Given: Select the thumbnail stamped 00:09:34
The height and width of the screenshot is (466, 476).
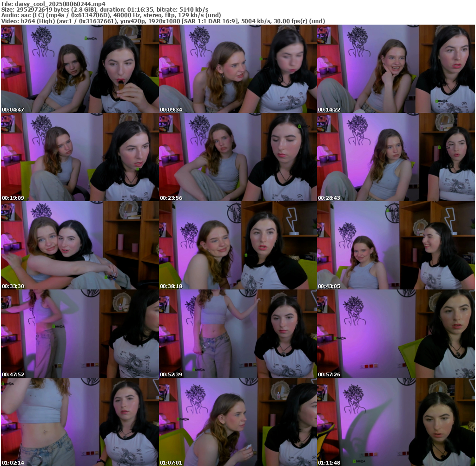Looking at the screenshot, I should [x=238, y=69].
